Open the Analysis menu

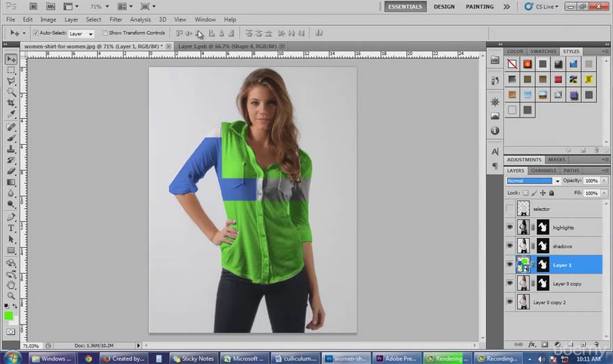click(140, 19)
